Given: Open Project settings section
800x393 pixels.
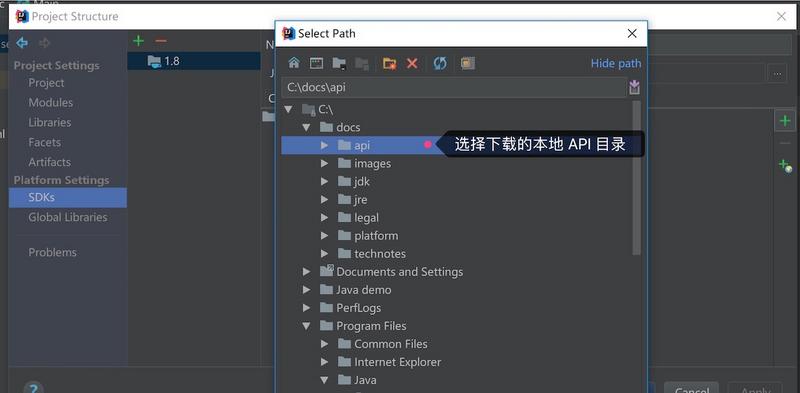Looking at the screenshot, I should coord(46,83).
